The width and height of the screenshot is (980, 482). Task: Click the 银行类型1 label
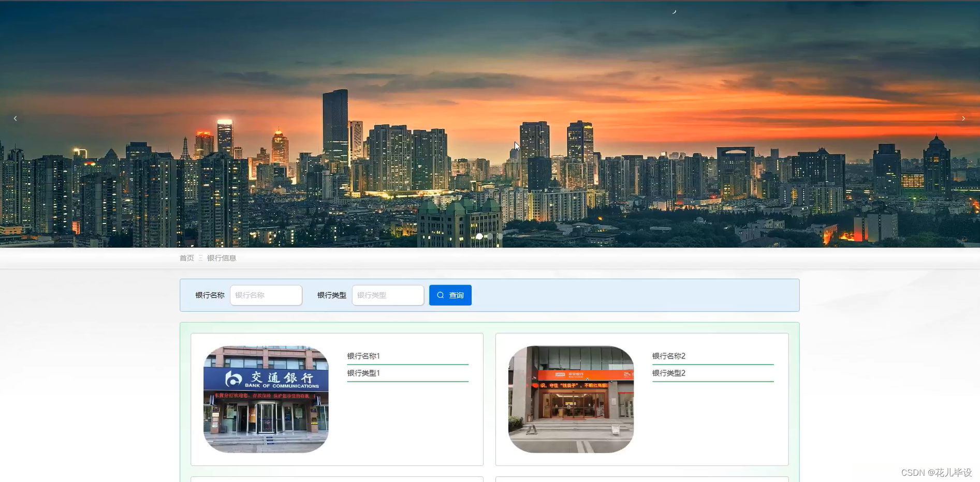click(363, 373)
